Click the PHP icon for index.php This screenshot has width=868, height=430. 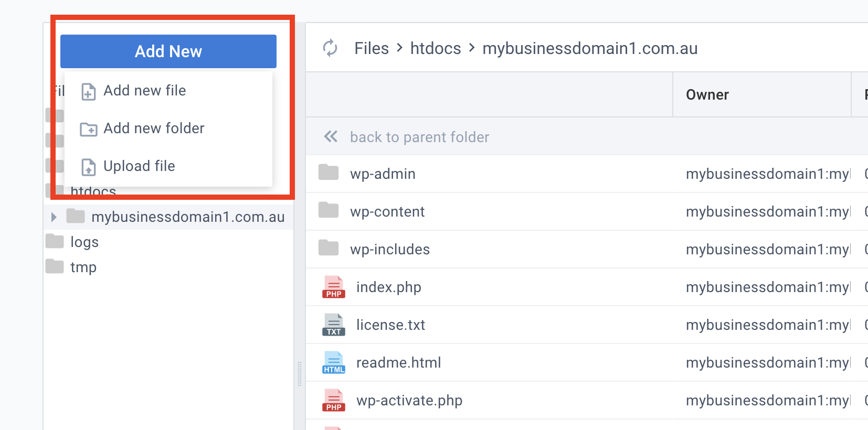[x=333, y=287]
